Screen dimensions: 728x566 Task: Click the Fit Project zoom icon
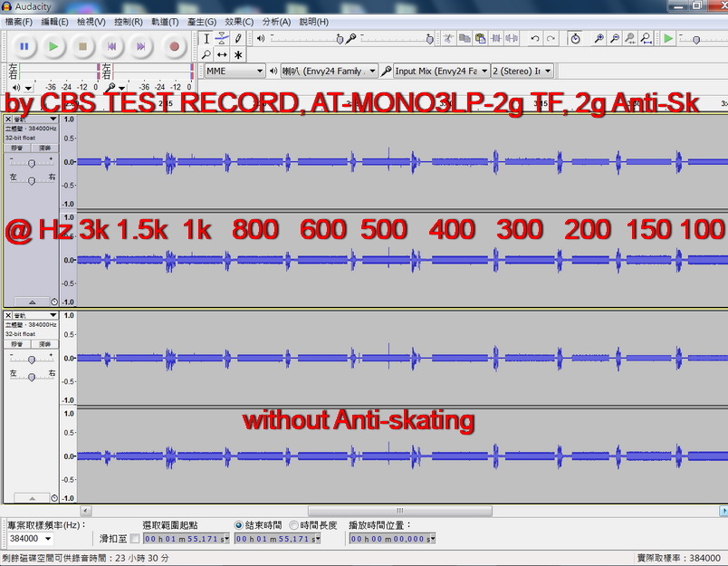646,39
